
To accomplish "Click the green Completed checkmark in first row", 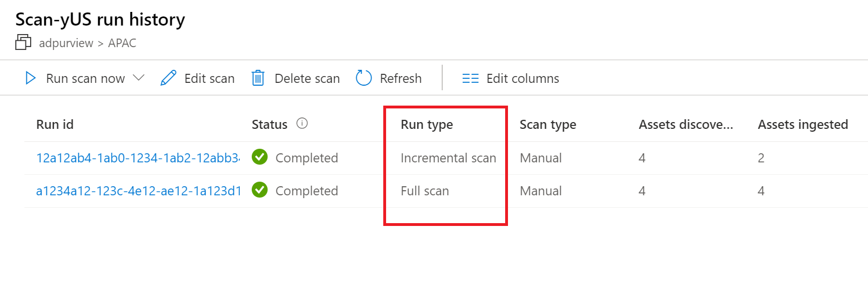I will pyautogui.click(x=260, y=157).
